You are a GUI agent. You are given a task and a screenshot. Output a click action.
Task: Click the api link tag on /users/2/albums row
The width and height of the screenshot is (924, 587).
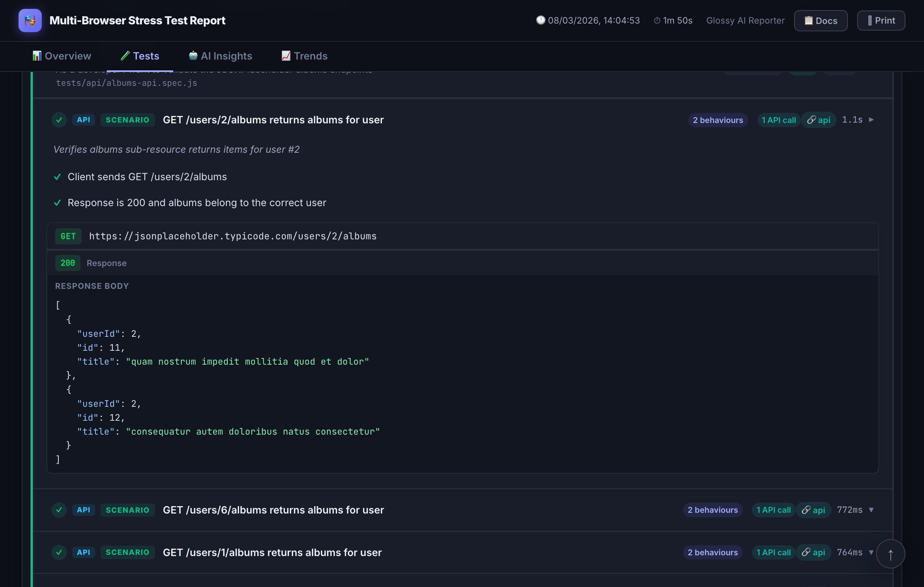coord(818,120)
